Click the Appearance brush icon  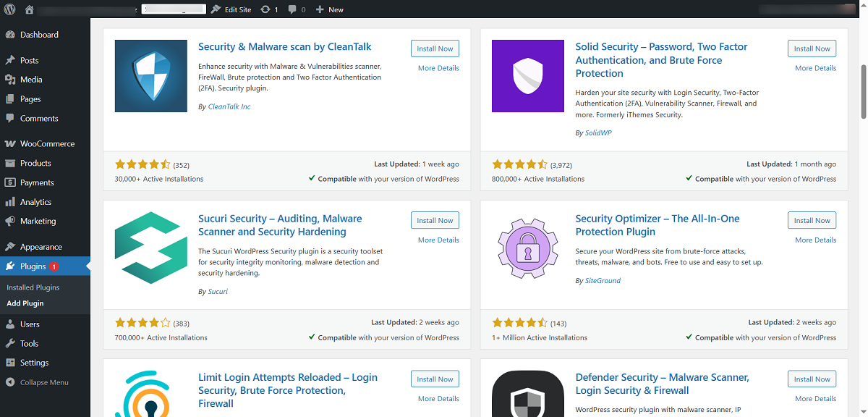12,246
